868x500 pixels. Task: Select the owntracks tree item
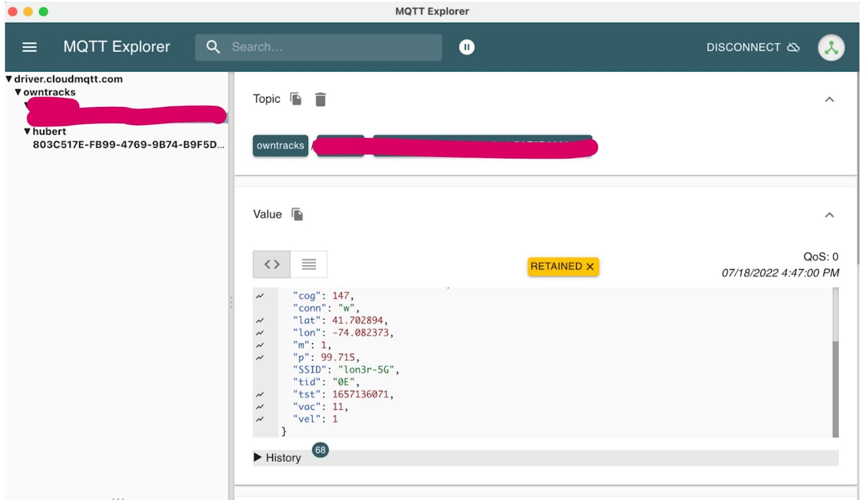tap(49, 92)
